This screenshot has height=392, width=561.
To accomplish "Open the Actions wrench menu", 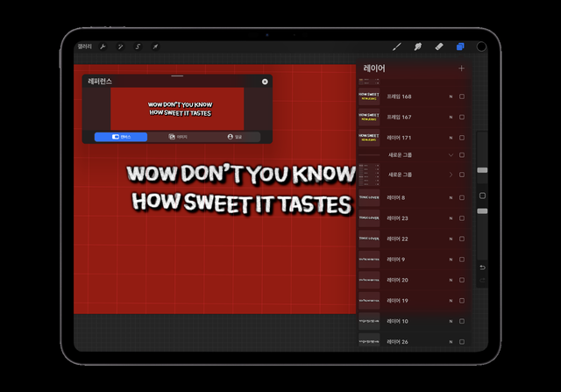I will 103,46.
